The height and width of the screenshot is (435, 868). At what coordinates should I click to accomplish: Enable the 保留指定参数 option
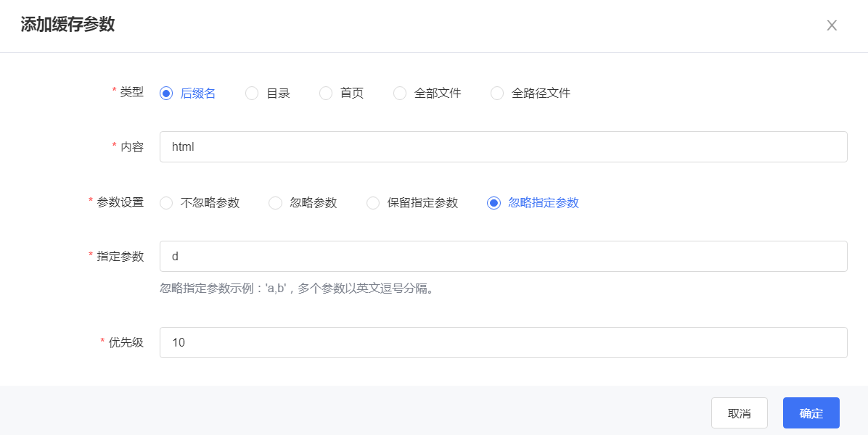point(373,203)
